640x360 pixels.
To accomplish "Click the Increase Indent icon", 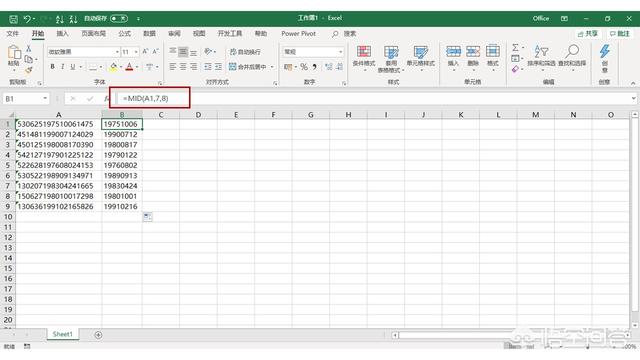I will [218, 67].
